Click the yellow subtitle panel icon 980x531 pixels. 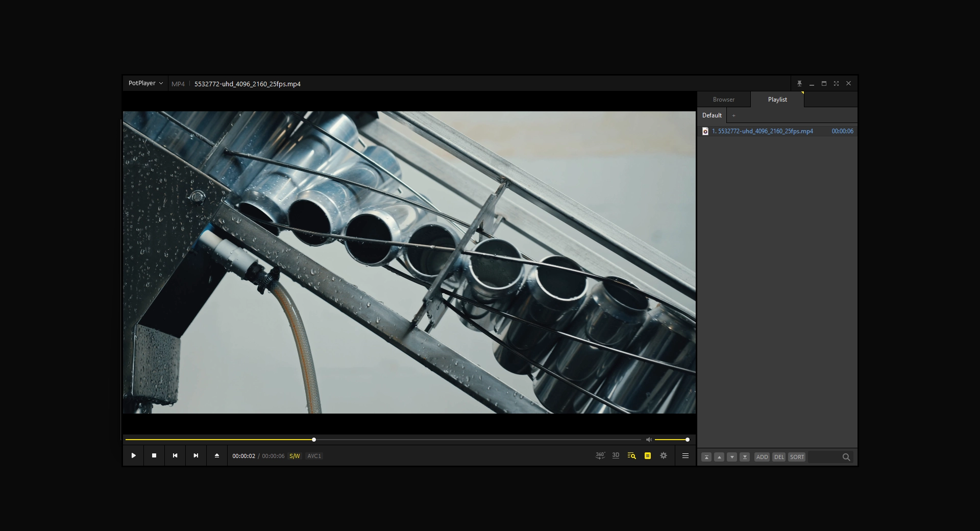[647, 456]
